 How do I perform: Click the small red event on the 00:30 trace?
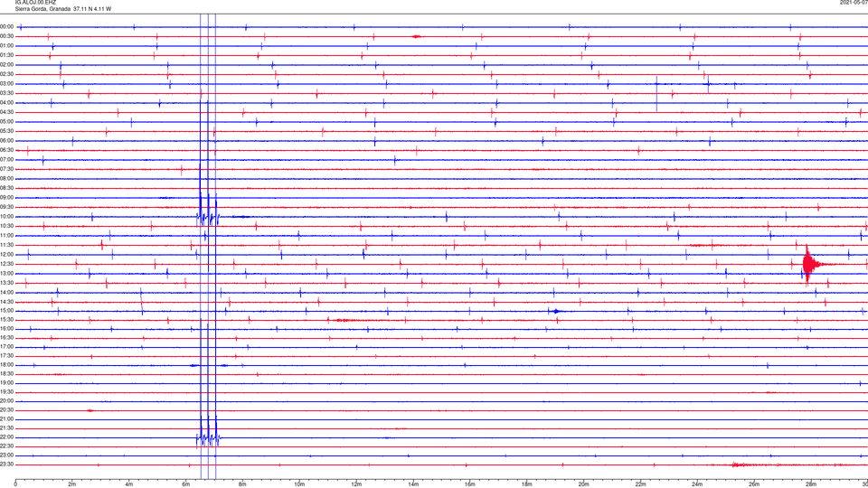pyautogui.click(x=416, y=36)
